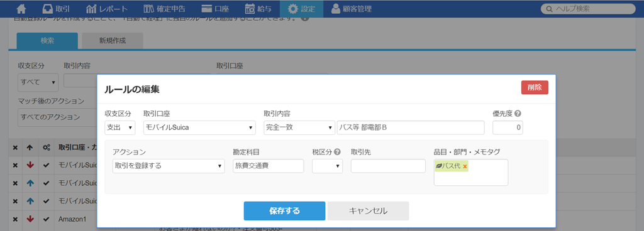The image size is (644, 231).
Task: Click the black up-arrow in table header
Action: (30, 148)
